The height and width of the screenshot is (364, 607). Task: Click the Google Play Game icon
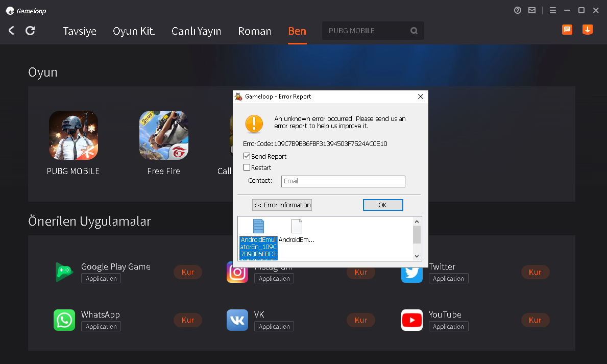click(64, 272)
